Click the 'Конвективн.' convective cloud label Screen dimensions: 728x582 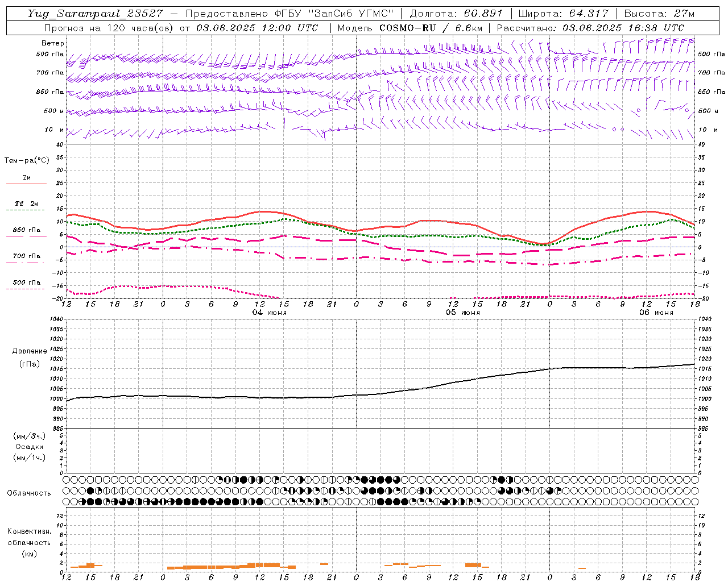(x=29, y=531)
